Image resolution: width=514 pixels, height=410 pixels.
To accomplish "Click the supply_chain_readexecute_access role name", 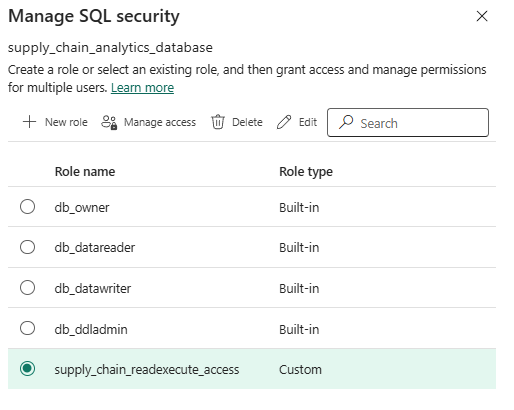I will [147, 370].
